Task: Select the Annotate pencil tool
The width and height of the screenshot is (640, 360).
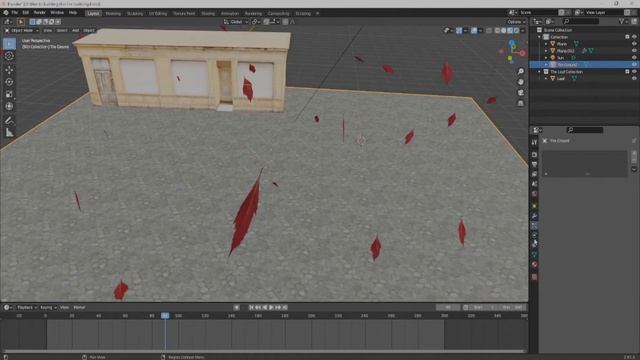Action: [x=9, y=120]
